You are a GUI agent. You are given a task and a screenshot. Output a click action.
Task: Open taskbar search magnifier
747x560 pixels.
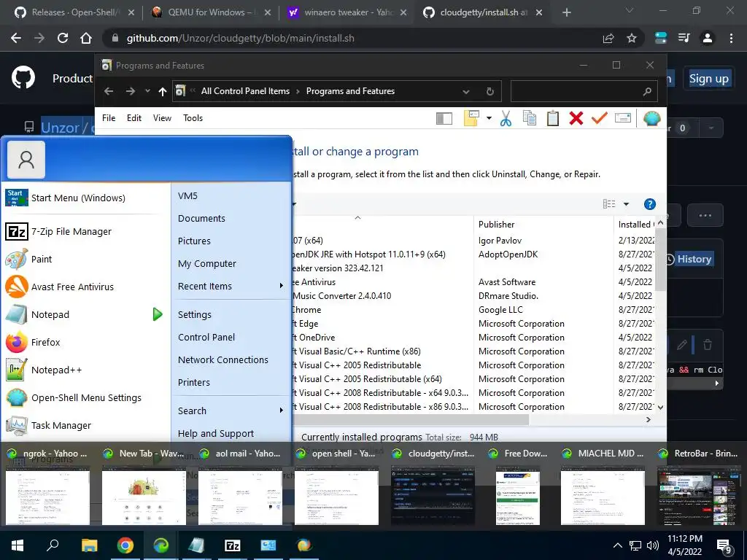(53, 545)
